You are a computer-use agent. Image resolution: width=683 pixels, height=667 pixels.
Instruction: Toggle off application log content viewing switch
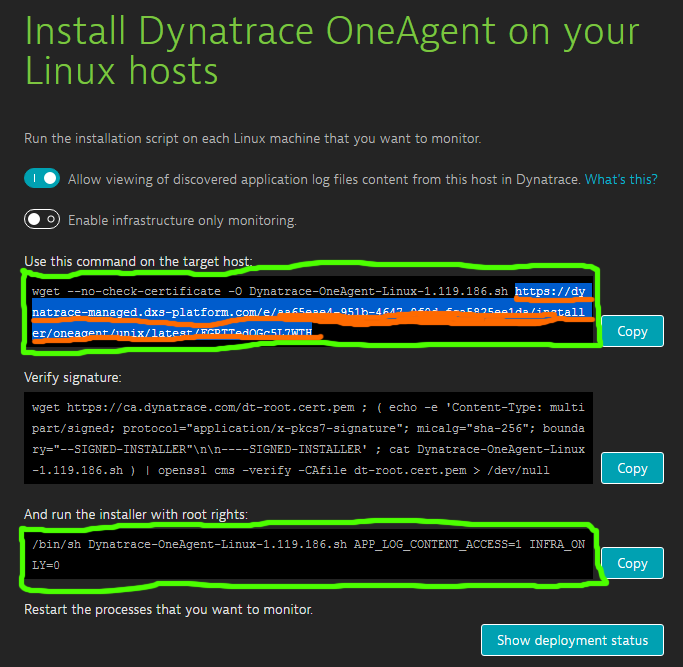tap(42, 179)
